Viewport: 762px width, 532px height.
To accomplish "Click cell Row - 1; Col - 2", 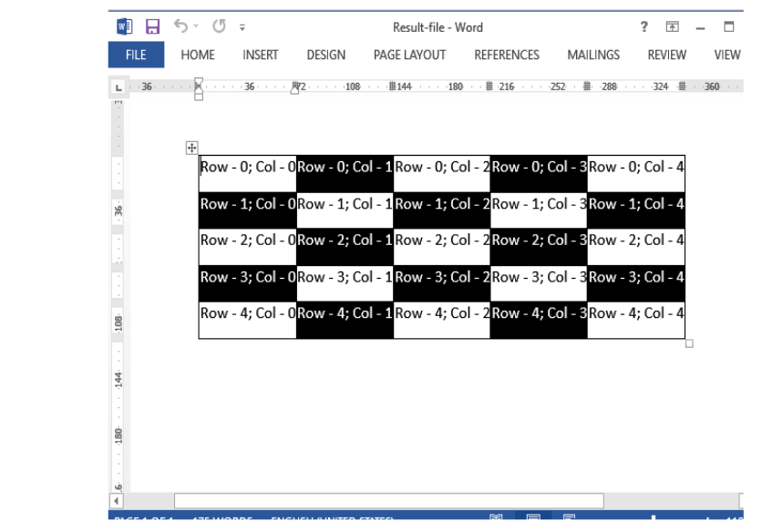I will pos(442,210).
